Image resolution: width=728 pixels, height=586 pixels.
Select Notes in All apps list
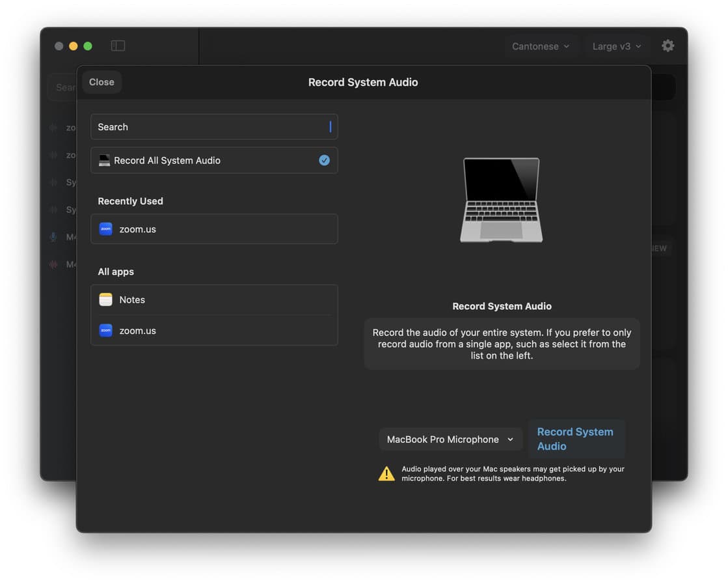214,300
